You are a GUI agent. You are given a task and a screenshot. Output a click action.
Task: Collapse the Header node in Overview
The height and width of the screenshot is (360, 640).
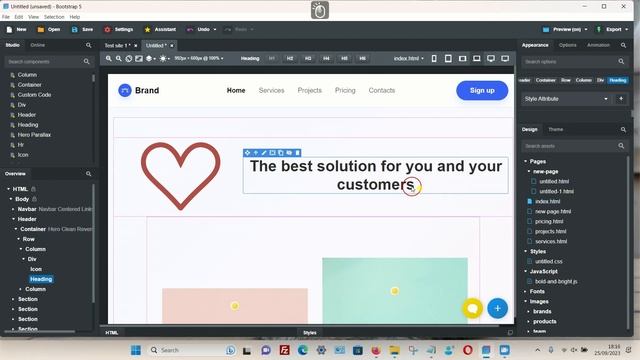[x=13, y=219]
